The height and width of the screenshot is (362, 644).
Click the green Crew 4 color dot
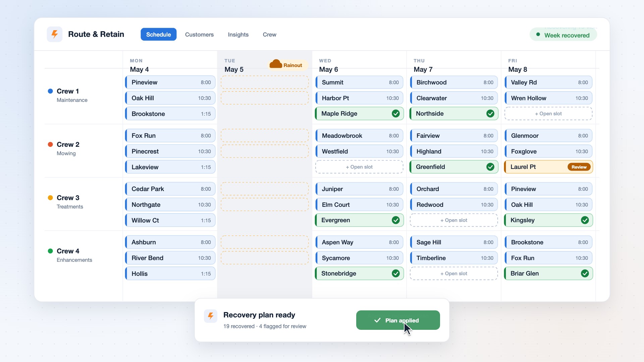click(x=50, y=251)
